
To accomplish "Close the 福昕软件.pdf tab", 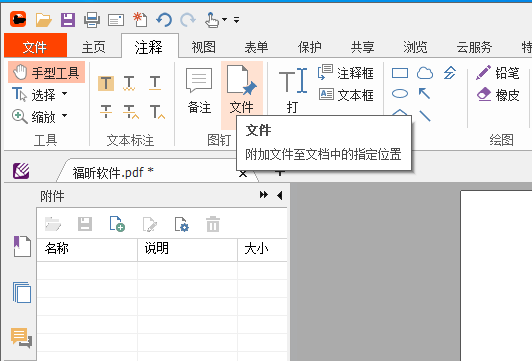I will pyautogui.click(x=243, y=174).
